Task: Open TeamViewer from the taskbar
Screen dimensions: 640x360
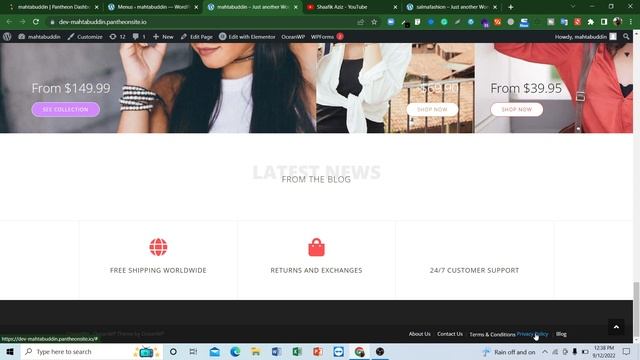Action: (338, 351)
